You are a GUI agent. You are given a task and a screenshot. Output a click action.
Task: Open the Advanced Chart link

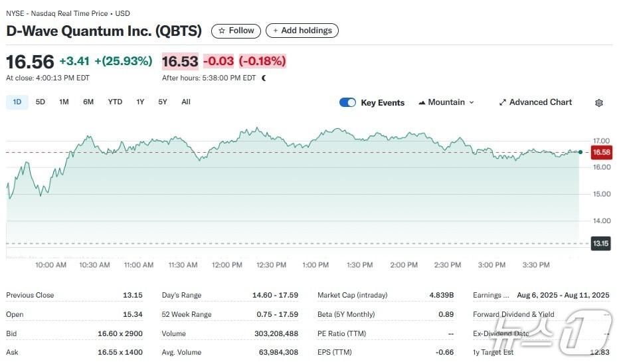[x=540, y=102]
